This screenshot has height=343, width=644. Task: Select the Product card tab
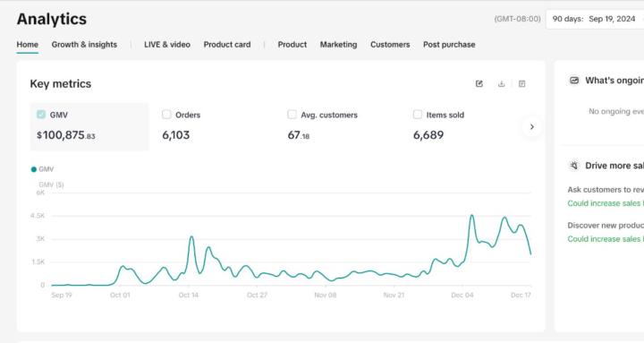click(x=227, y=45)
